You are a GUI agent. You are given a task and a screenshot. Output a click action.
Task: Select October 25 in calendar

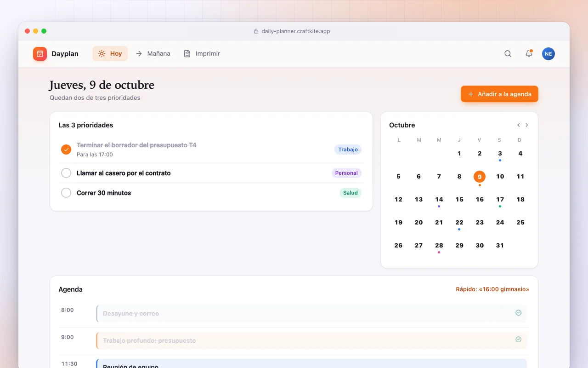520,223
